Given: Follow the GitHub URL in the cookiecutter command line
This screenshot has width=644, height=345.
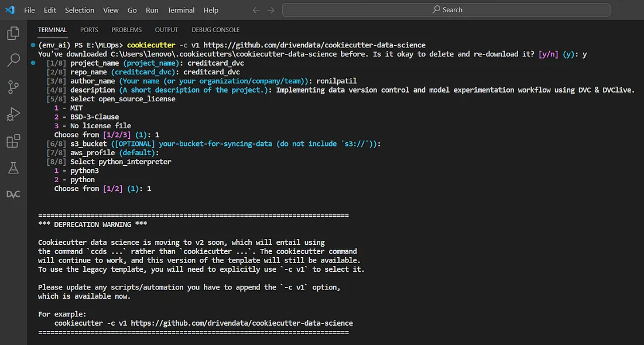Looking at the screenshot, I should tap(314, 45).
